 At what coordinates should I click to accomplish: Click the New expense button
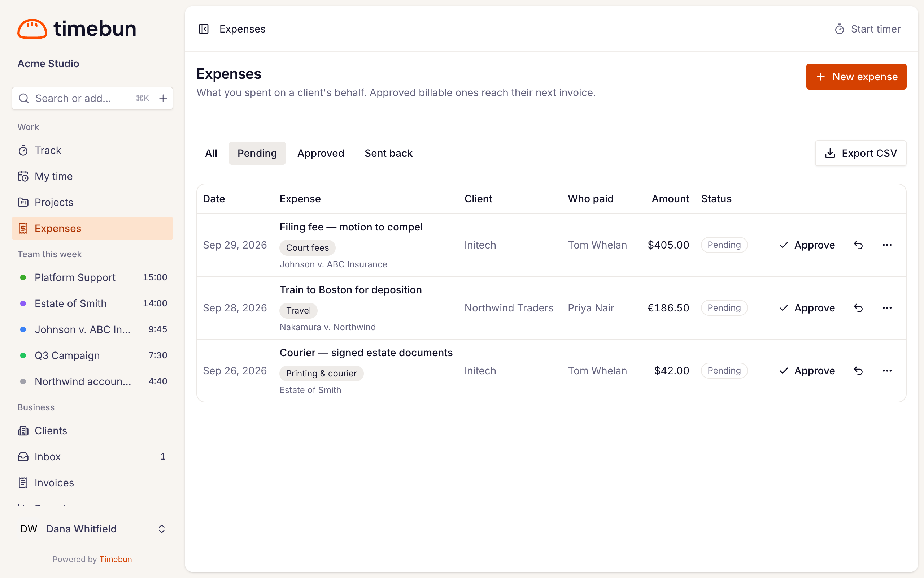tap(856, 77)
